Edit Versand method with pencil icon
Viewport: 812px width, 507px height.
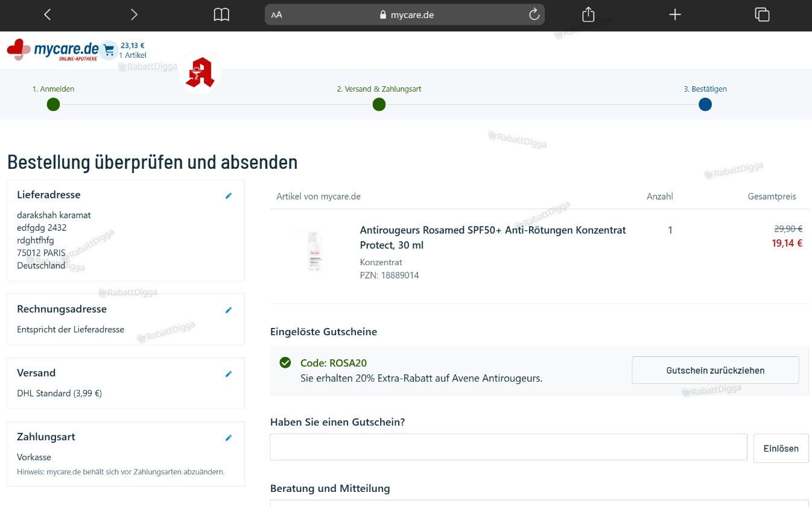tap(229, 374)
